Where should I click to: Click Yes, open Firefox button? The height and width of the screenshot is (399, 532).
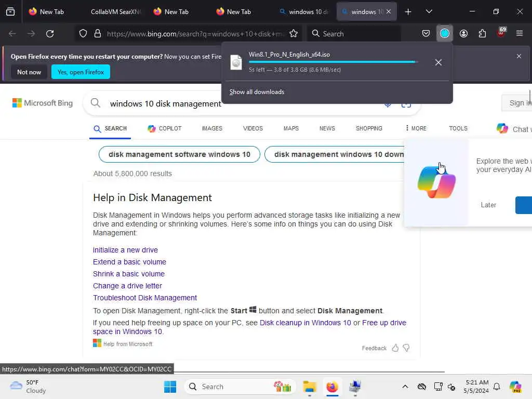click(81, 72)
